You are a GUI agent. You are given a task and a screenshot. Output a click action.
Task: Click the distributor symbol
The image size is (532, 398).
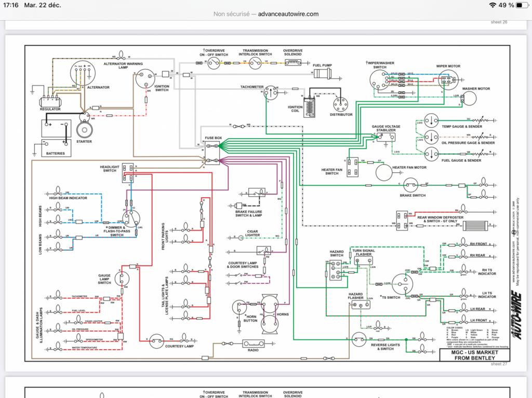pyautogui.click(x=341, y=104)
